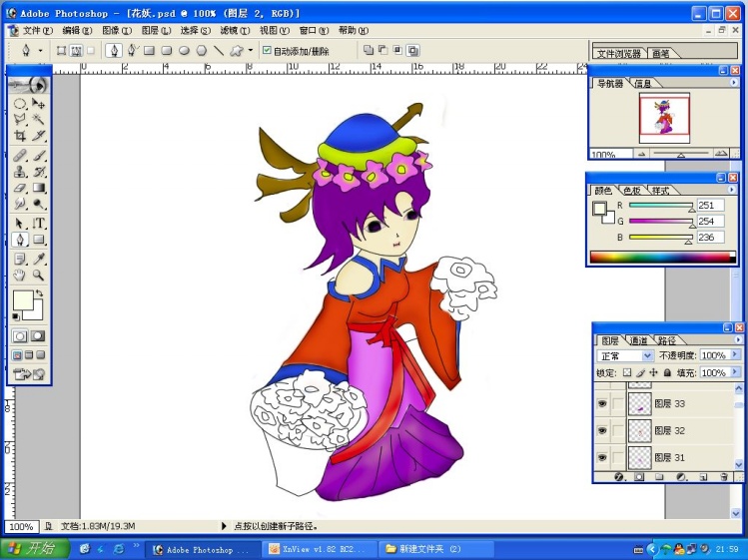Select the Pen tool in toolbox
748x560 pixels.
click(x=20, y=240)
